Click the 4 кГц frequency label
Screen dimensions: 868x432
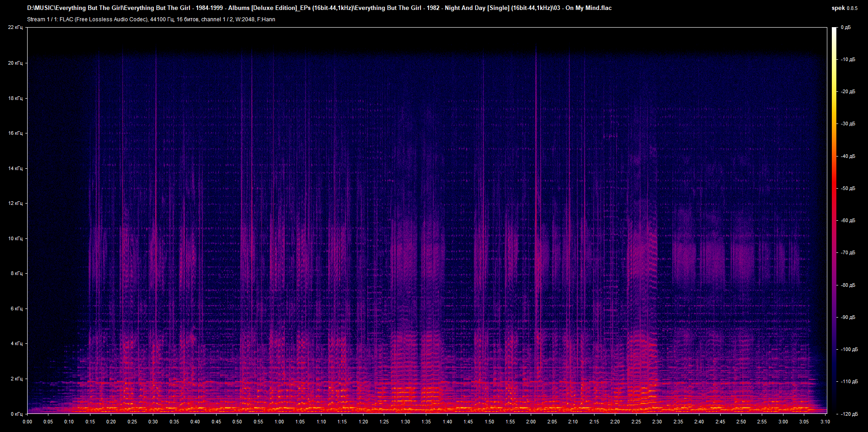point(17,343)
